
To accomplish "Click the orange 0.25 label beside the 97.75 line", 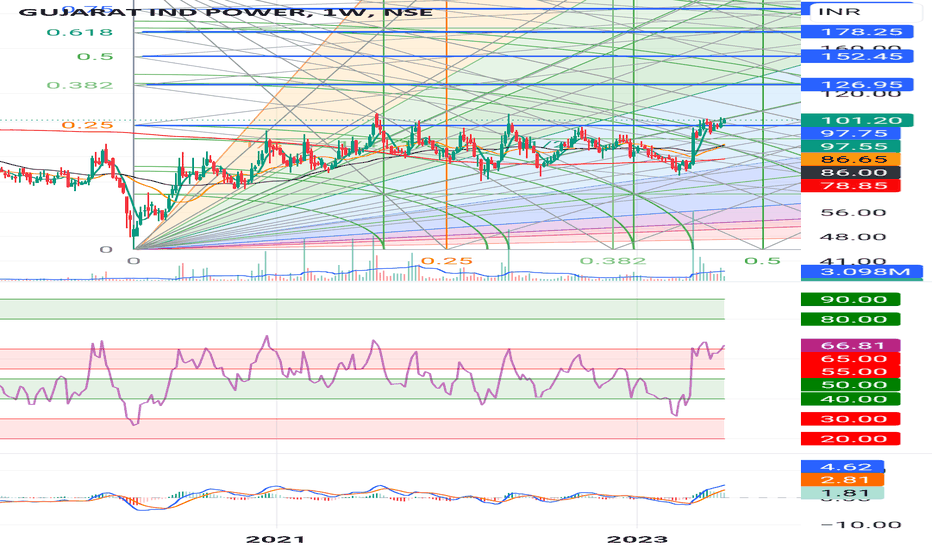I will point(87,125).
